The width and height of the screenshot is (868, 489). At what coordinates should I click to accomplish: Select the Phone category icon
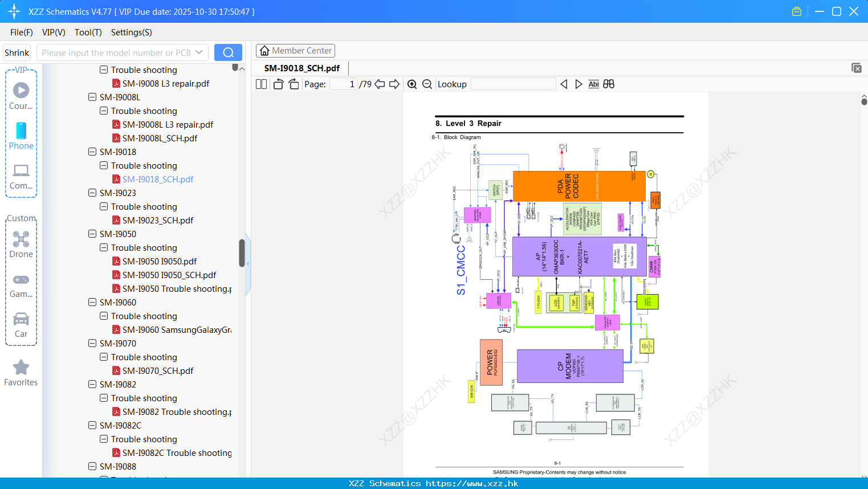pos(21,131)
